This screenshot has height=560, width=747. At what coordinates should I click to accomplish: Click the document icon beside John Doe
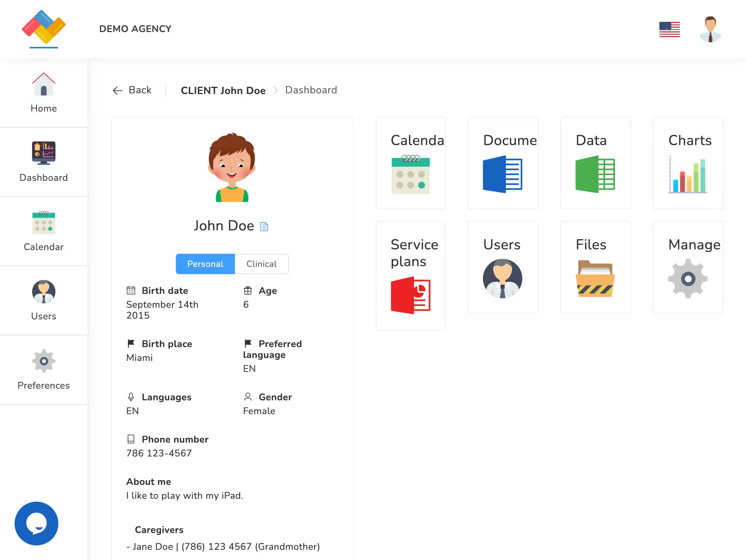264,227
